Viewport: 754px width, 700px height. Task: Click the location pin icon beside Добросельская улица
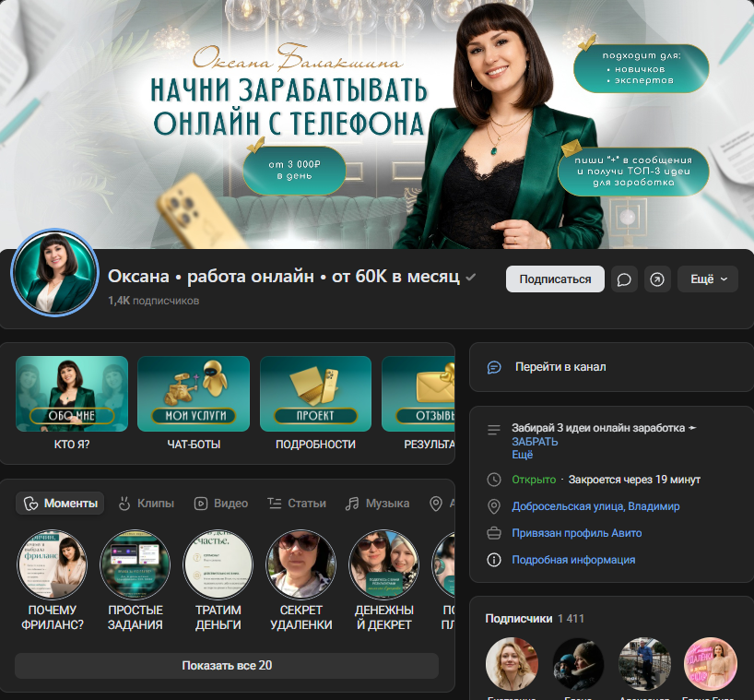click(494, 506)
